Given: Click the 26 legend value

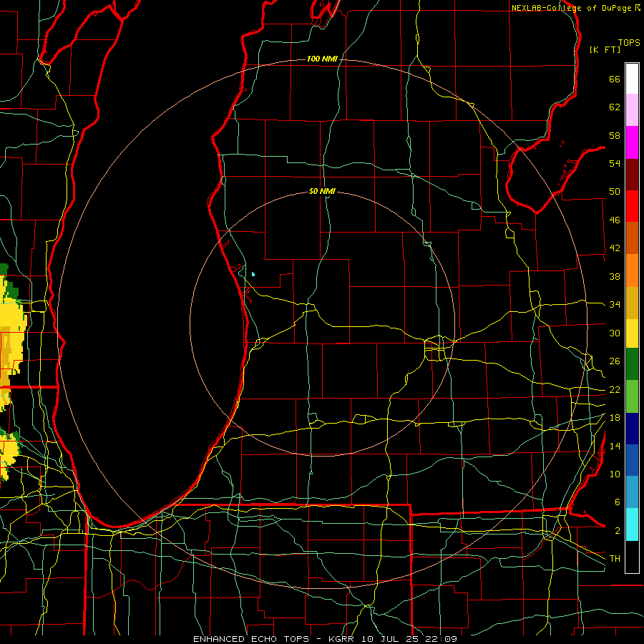Looking at the screenshot, I should 615,361.
